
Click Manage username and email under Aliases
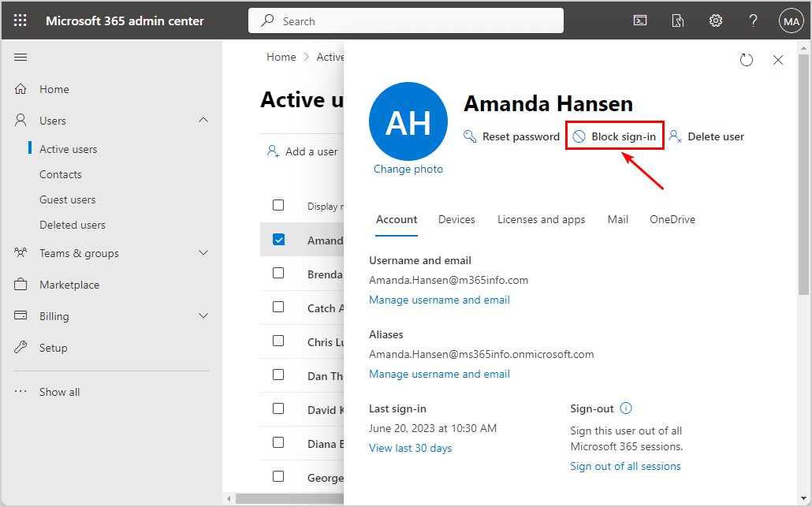(x=439, y=374)
